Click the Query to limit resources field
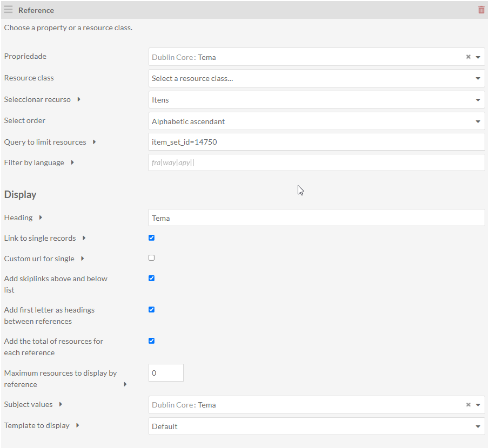 [316, 142]
